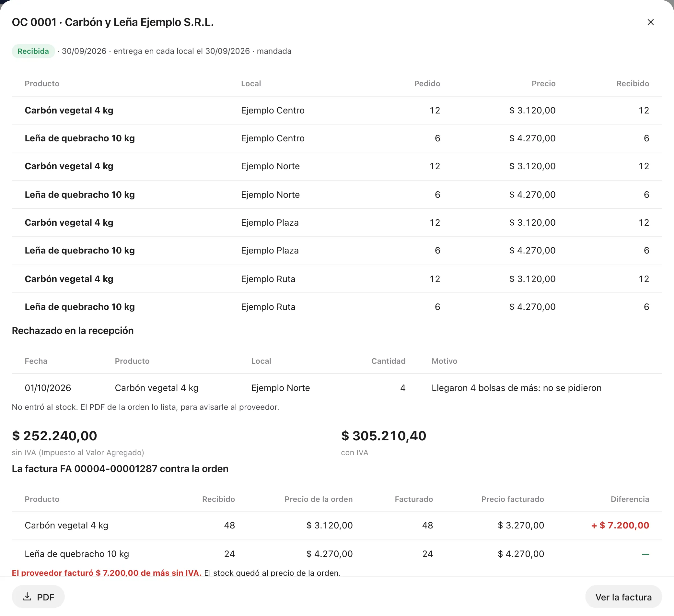
Task: Click the rejection reason Llegaron 4 bolsas de más
Action: coord(516,388)
